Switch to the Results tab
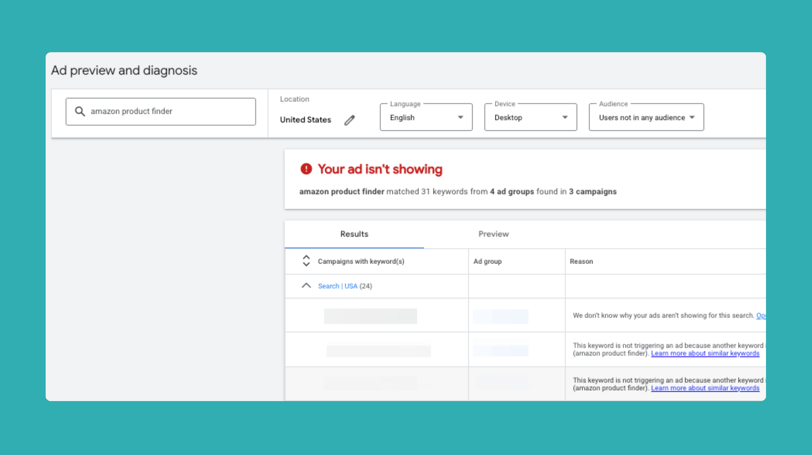Image resolution: width=812 pixels, height=455 pixels. point(354,234)
